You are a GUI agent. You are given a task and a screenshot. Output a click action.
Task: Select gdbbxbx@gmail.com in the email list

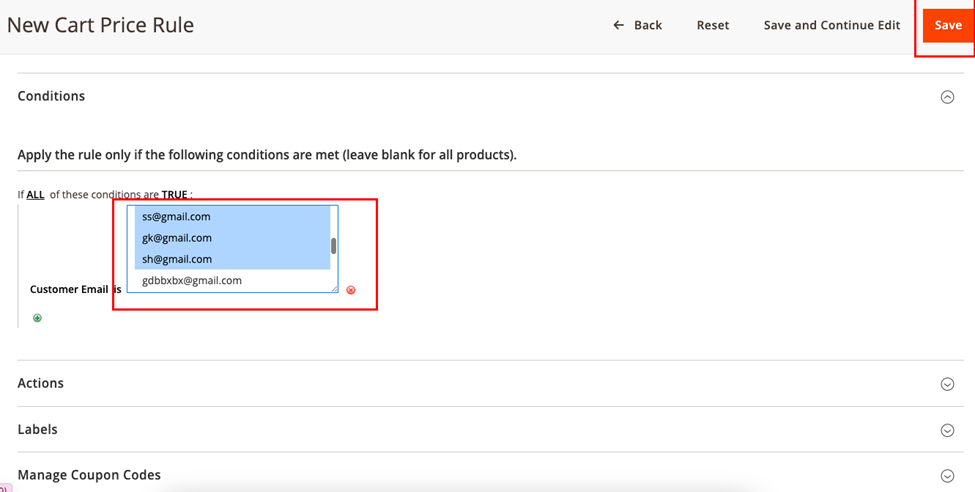[x=232, y=280]
